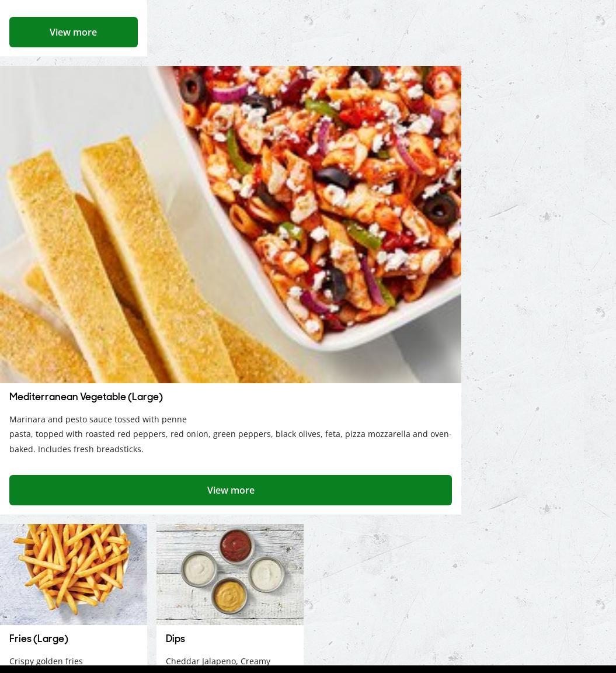Click the yellow cheddar dip cup

point(229,596)
